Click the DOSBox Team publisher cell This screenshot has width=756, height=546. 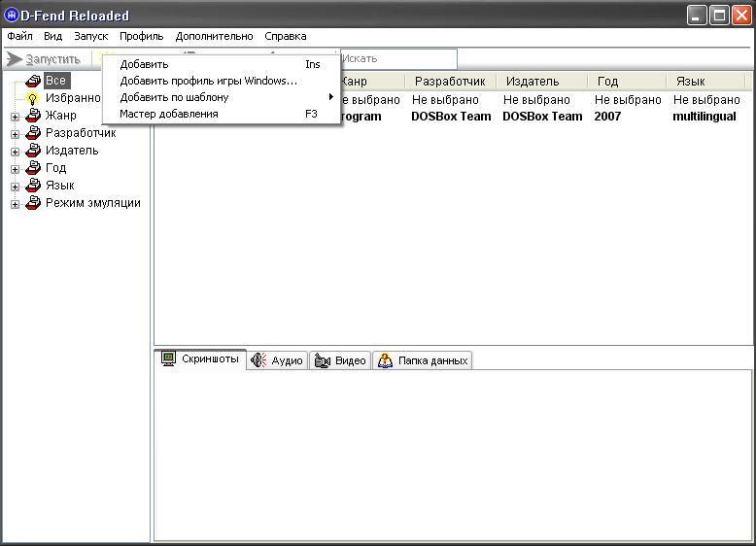(x=542, y=117)
